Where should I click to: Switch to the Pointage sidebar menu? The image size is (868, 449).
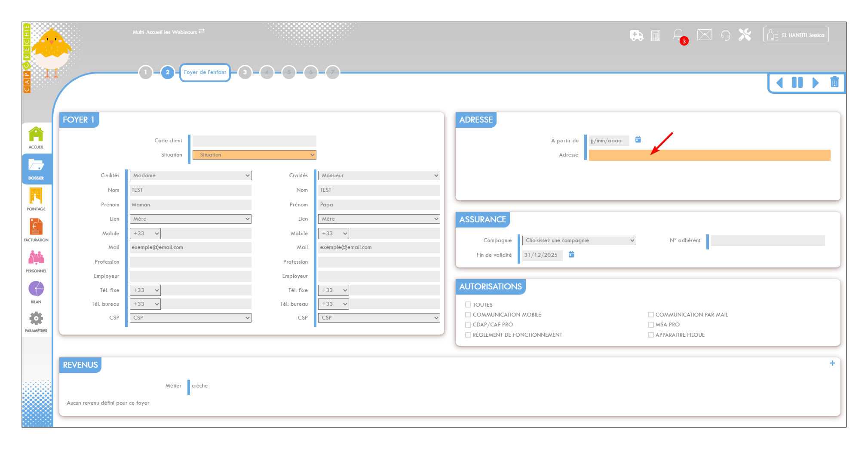[36, 199]
